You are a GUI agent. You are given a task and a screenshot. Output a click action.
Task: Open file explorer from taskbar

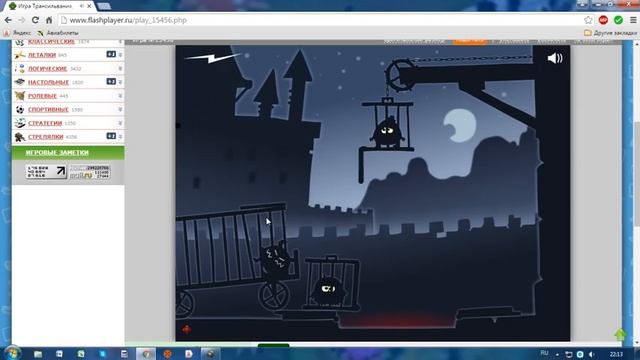(38, 354)
